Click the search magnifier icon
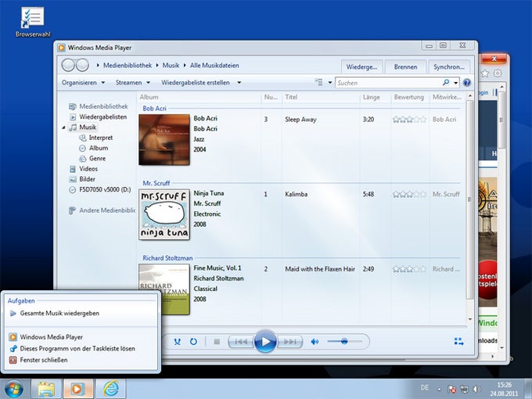 click(446, 82)
